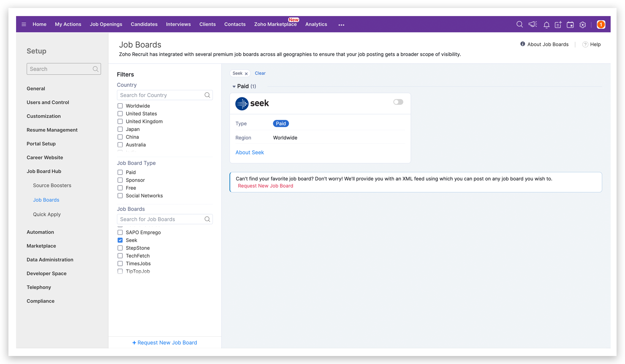
Task: Focus the Search for Country field
Action: coord(165,95)
